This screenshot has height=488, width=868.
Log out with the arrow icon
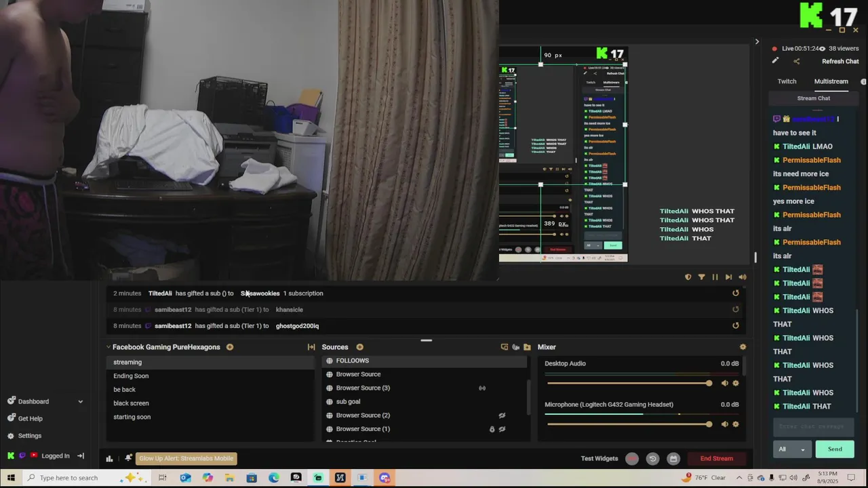(80, 456)
